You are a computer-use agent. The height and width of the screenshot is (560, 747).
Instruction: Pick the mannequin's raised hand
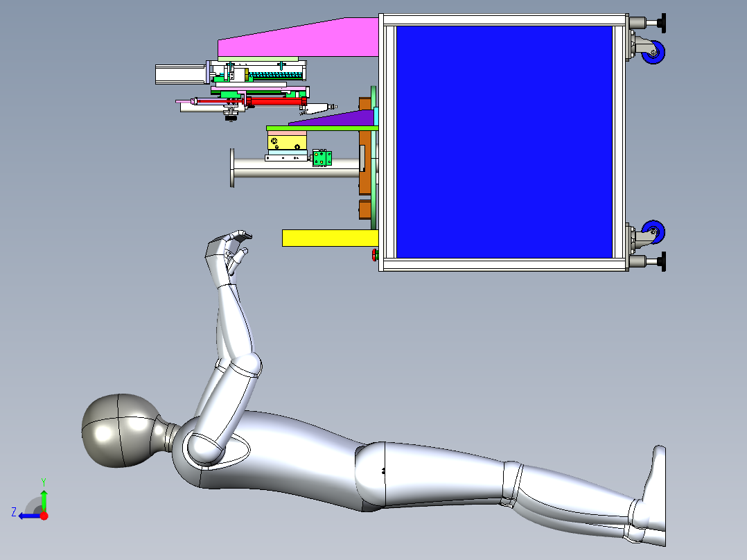pyautogui.click(x=229, y=257)
